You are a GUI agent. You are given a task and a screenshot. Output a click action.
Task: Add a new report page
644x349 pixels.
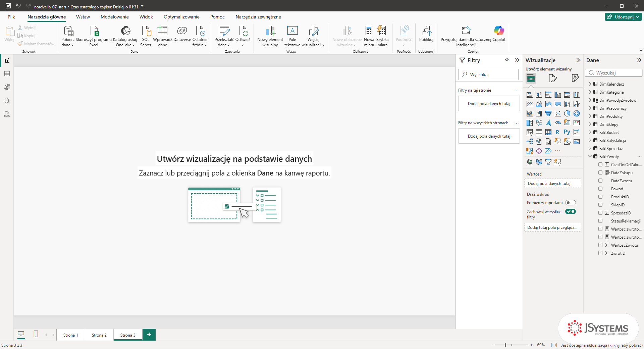(149, 335)
